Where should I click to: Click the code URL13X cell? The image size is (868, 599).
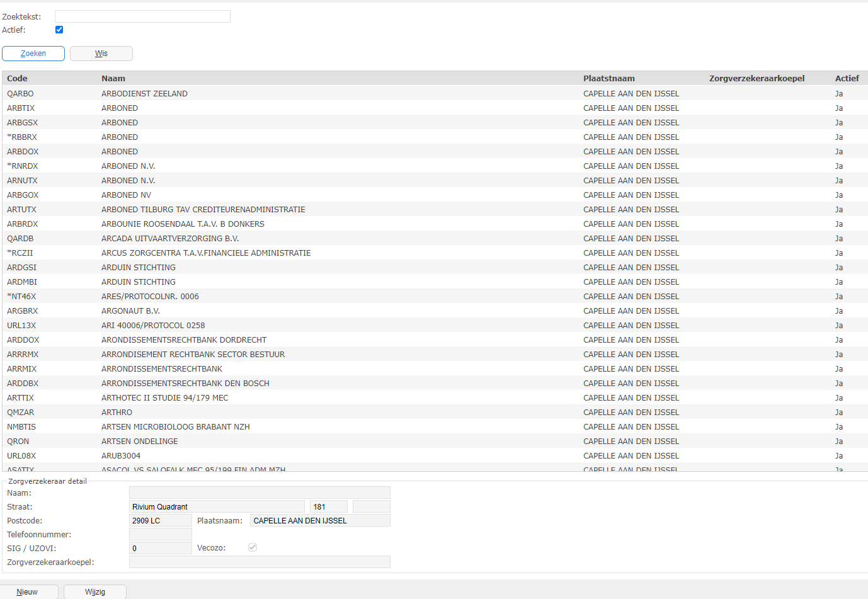point(21,325)
